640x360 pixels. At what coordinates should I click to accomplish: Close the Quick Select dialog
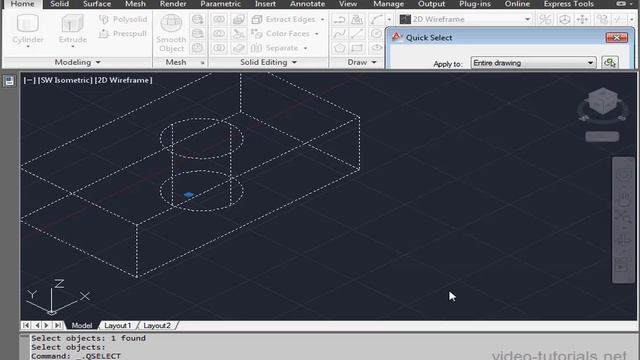pyautogui.click(x=616, y=38)
